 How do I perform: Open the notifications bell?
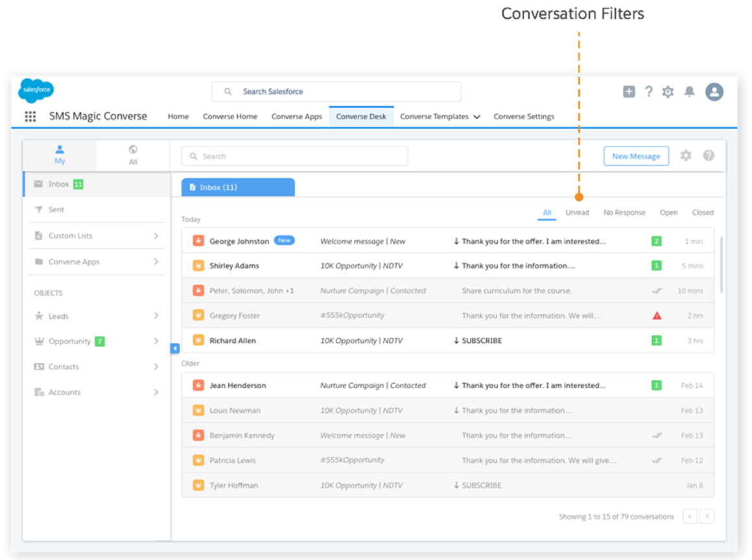pyautogui.click(x=689, y=91)
